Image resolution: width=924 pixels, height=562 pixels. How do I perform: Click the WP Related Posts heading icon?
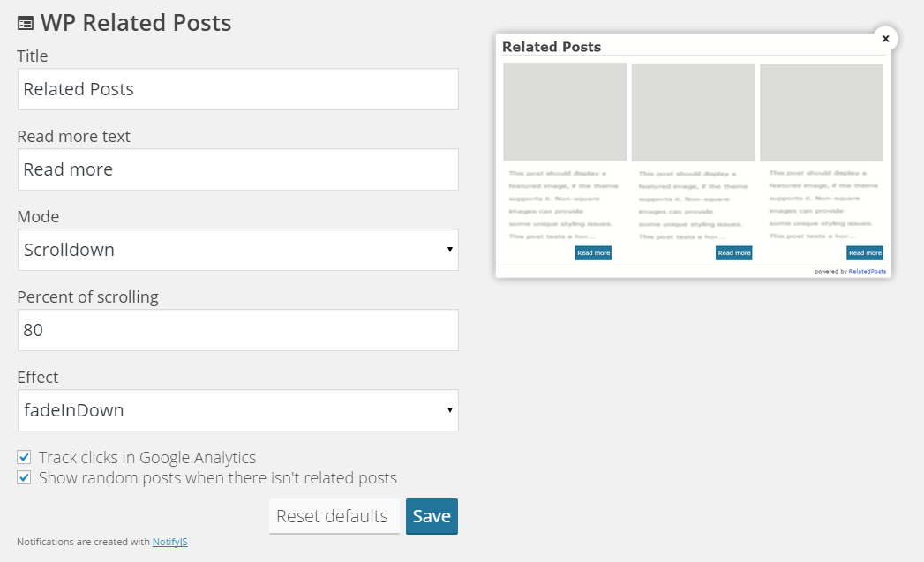pyautogui.click(x=26, y=24)
